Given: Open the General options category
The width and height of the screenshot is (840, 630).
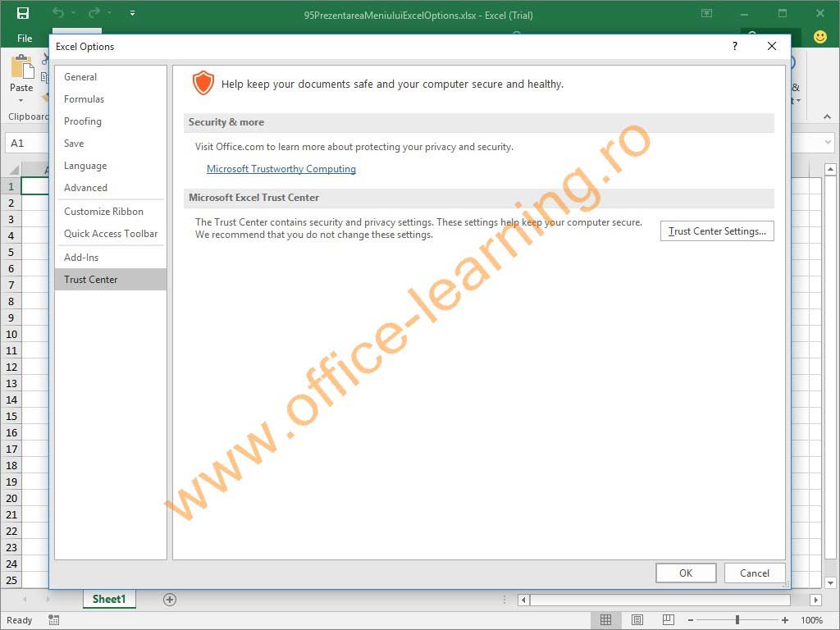Looking at the screenshot, I should pyautogui.click(x=111, y=77).
